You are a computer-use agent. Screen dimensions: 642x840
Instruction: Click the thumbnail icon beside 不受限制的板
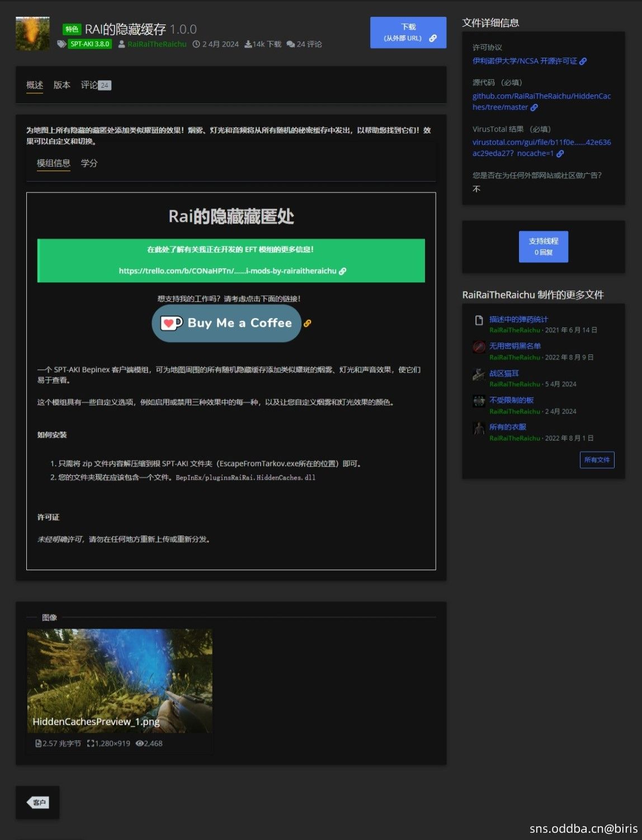point(479,401)
